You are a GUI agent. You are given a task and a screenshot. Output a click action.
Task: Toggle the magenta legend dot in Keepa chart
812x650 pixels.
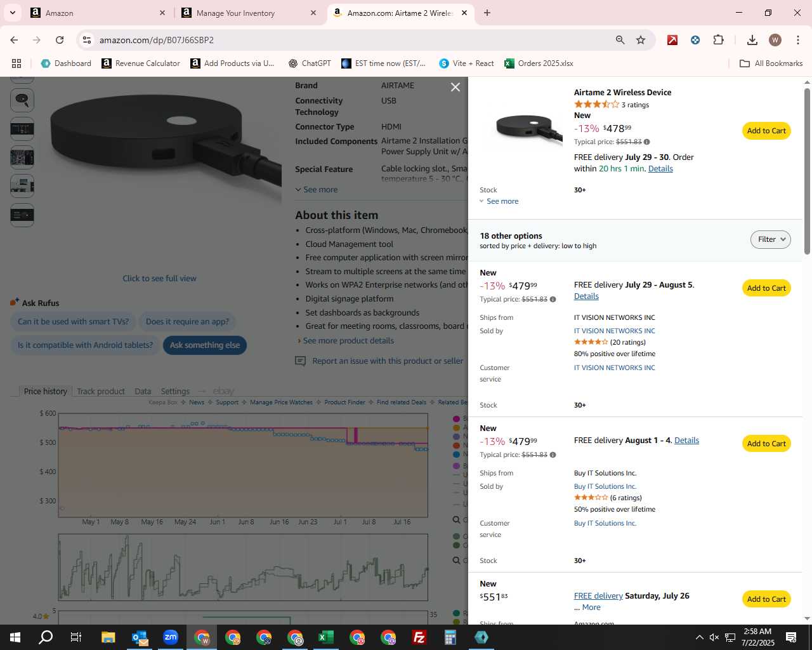pos(456,419)
